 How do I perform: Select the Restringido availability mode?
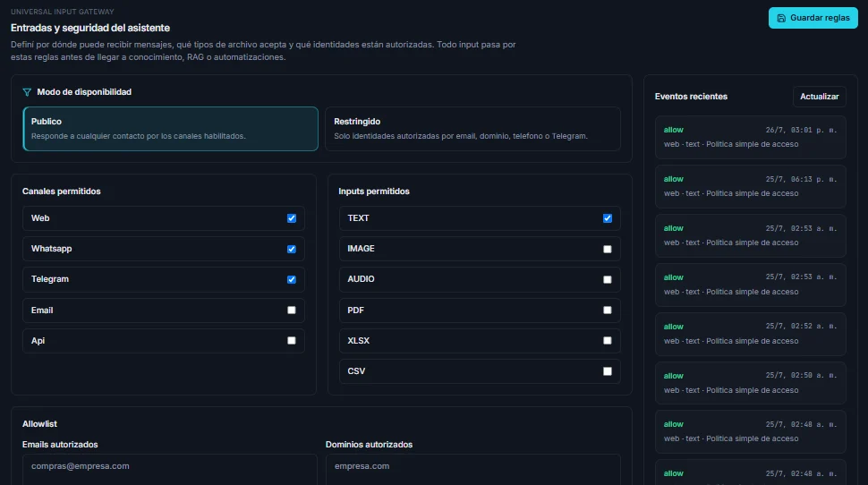(x=472, y=129)
